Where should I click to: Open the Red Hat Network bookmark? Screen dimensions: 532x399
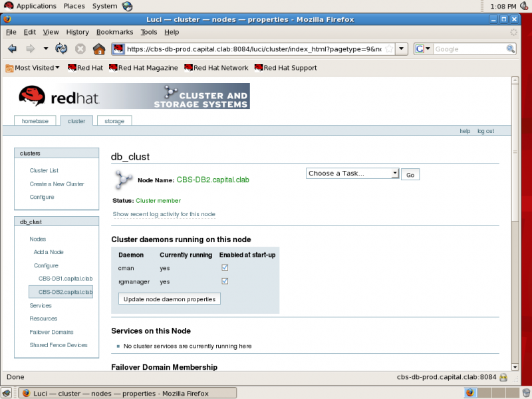pyautogui.click(x=216, y=68)
